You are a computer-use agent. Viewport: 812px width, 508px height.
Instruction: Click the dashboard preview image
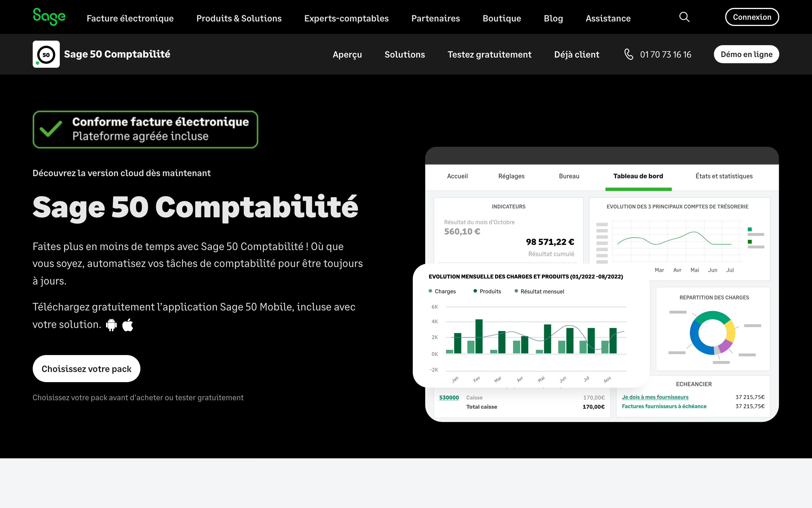point(595,284)
